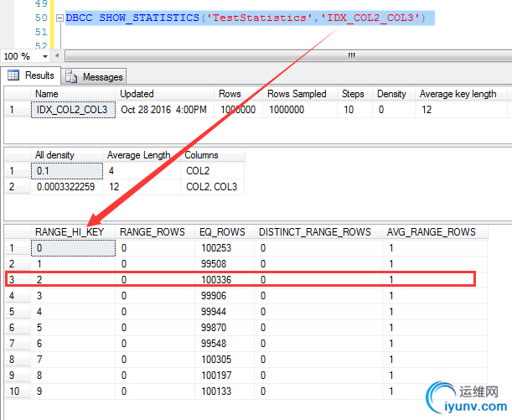
Task: Select the 'Oct 28 2016 4:00PM' cell
Action: (165, 110)
